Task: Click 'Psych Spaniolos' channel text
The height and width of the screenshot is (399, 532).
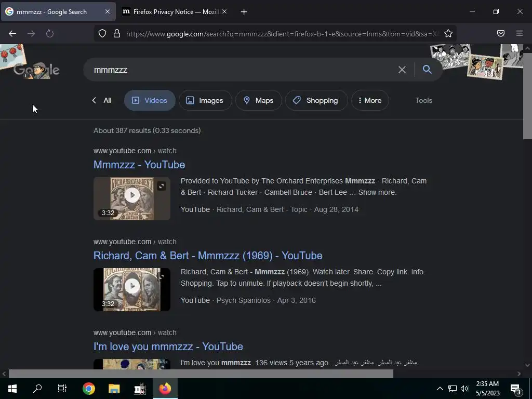Action: click(243, 301)
